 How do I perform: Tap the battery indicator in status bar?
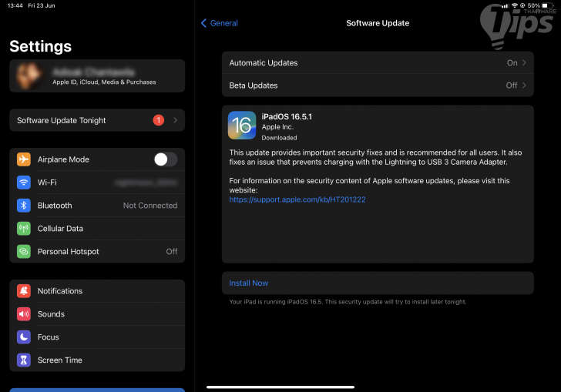(x=547, y=5)
